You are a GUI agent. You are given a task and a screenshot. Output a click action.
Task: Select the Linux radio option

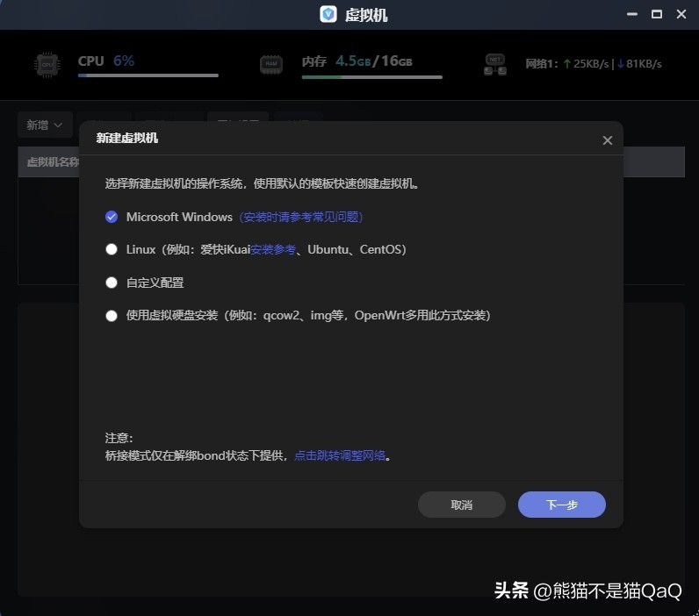point(112,249)
